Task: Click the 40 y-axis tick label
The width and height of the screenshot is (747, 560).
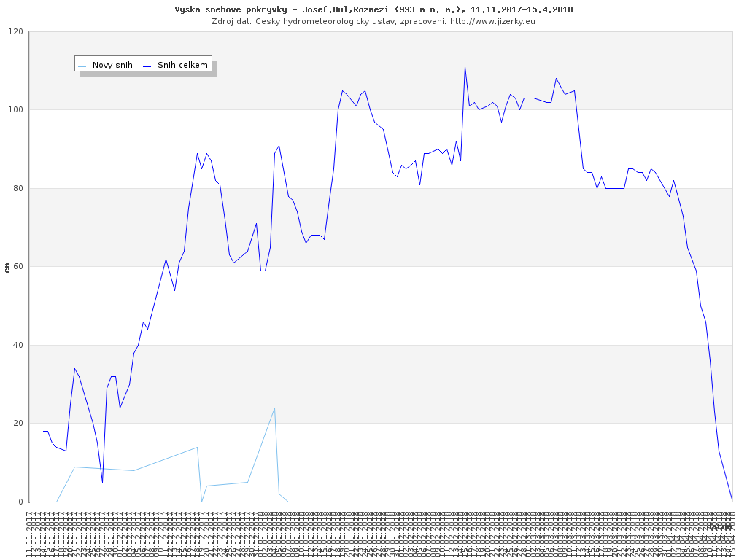Action: click(x=18, y=346)
